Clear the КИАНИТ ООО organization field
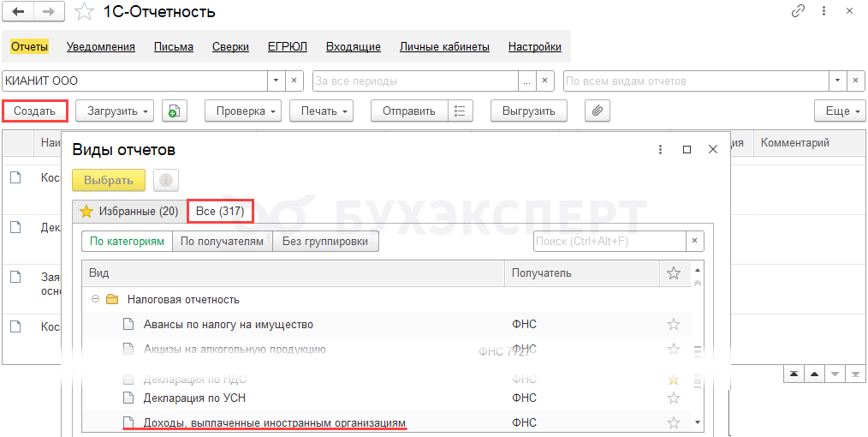Screen dimensions: 868x437 [294, 81]
